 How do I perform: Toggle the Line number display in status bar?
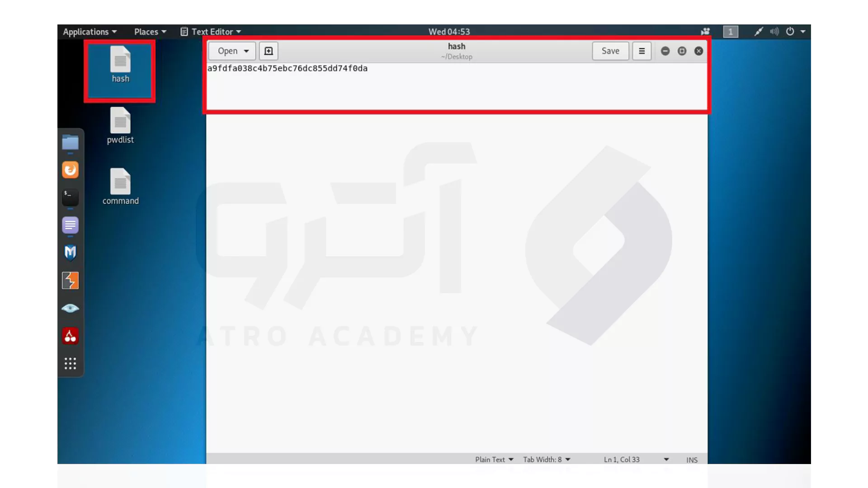coord(634,459)
